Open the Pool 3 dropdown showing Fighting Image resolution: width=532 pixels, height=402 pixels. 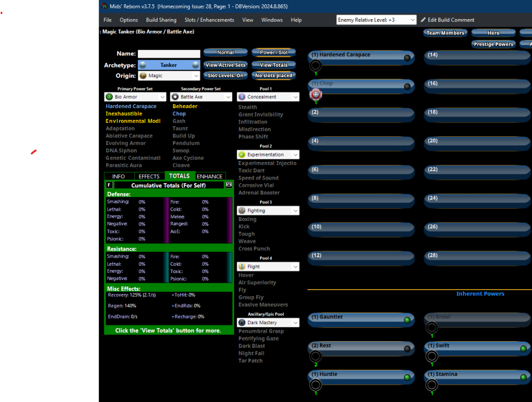(268, 211)
